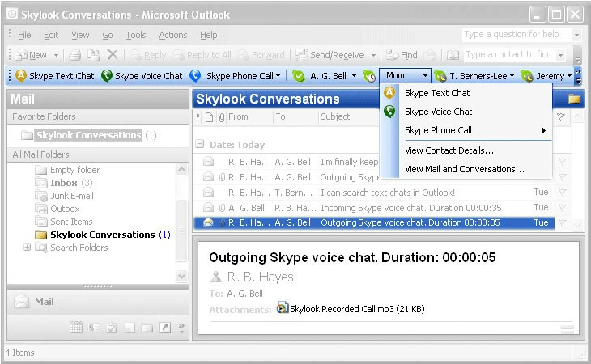This screenshot has width=591, height=364.
Task: Open the Actions menu
Action: [173, 35]
